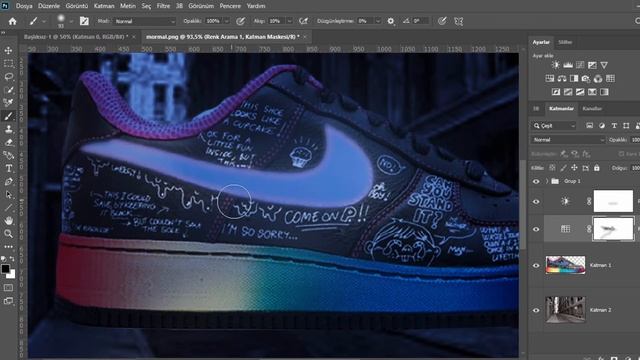Image resolution: width=640 pixels, height=360 pixels.
Task: Click the foreground color swatch
Action: [x=5, y=269]
